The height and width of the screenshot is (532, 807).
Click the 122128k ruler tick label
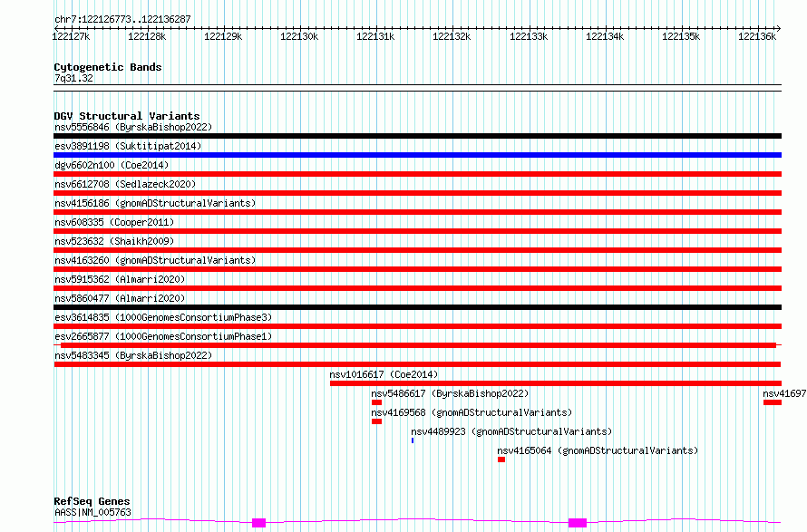[147, 36]
